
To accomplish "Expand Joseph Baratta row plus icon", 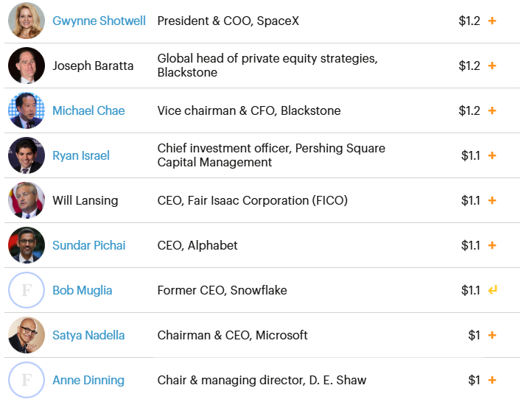I will 492,66.
